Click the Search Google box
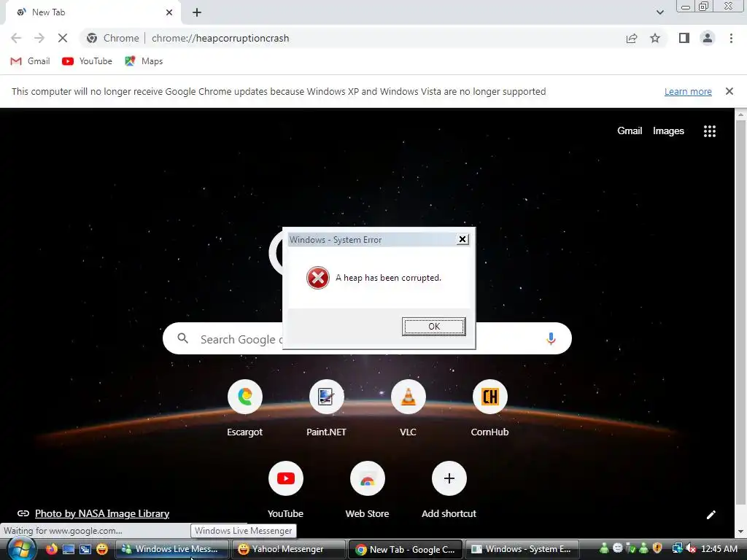The height and width of the screenshot is (560, 747). 367,338
